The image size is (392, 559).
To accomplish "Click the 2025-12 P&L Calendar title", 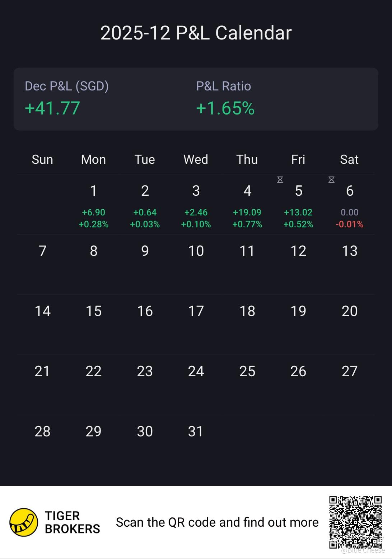I will (x=196, y=33).
